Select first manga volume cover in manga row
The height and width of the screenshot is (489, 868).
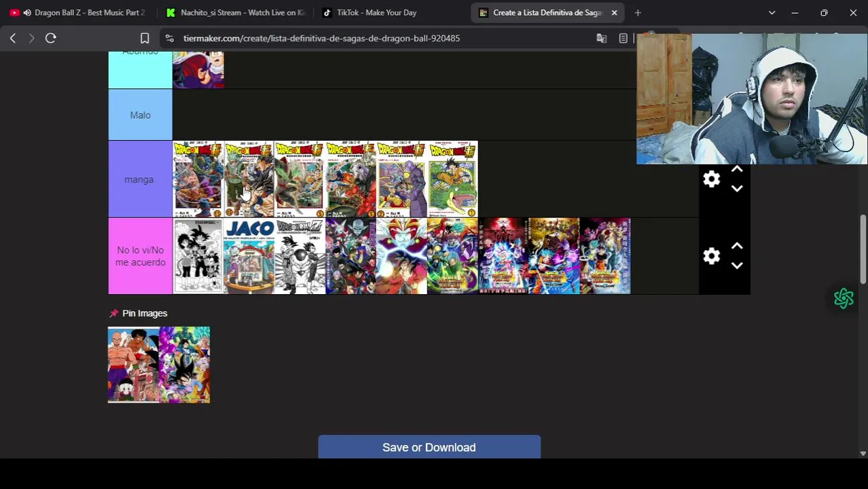click(198, 179)
